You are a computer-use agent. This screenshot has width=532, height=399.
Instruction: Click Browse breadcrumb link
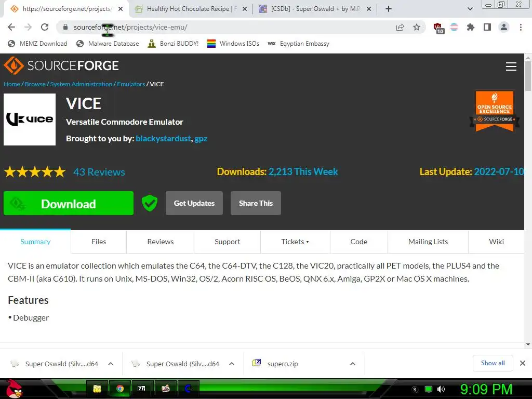35,84
